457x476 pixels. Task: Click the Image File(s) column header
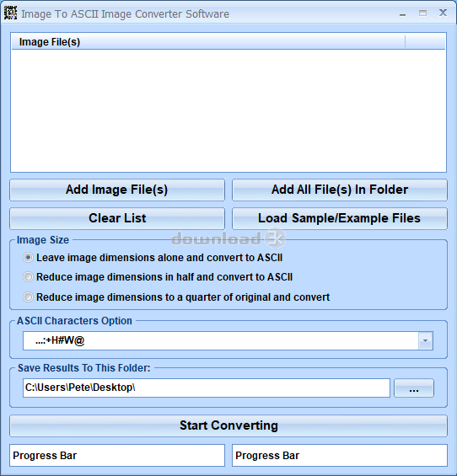pos(208,41)
